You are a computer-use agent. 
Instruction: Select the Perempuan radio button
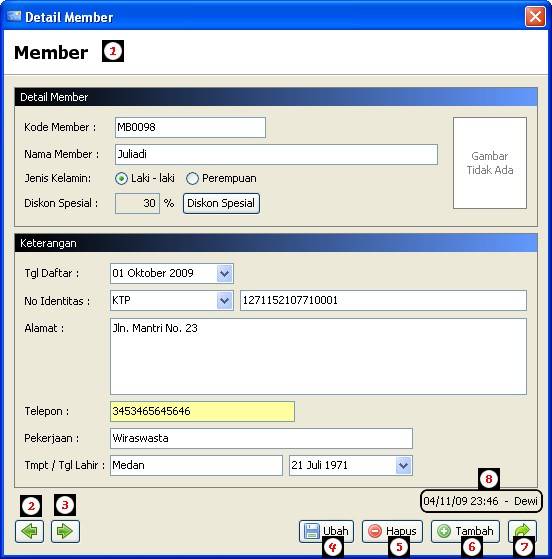[x=192, y=178]
